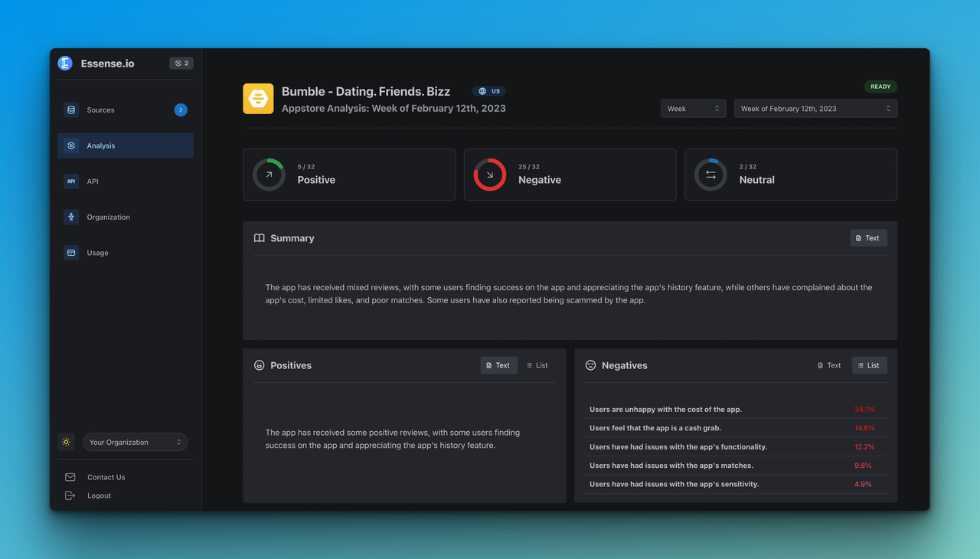The image size is (980, 559).
Task: Click the Bumble app icon
Action: click(258, 99)
